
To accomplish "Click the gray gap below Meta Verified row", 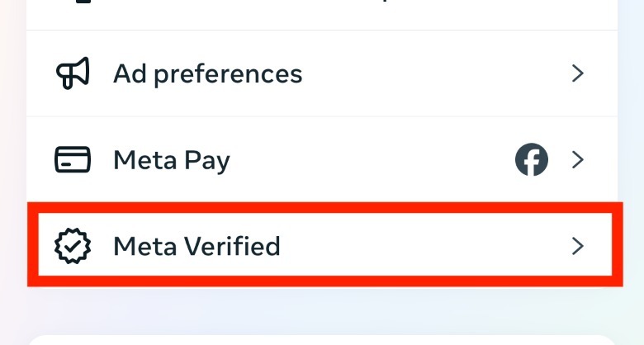I will pos(322,310).
